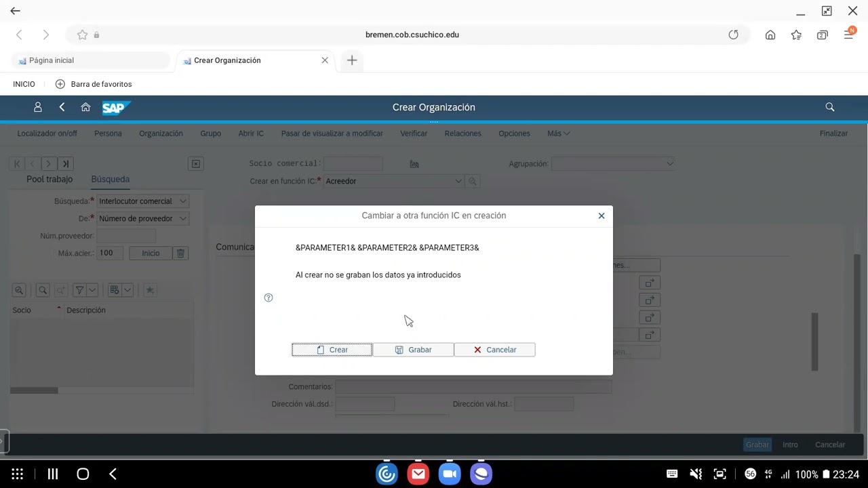Screen dimensions: 868x488
Task: Open the Localizador on/off menu item
Action: point(47,134)
